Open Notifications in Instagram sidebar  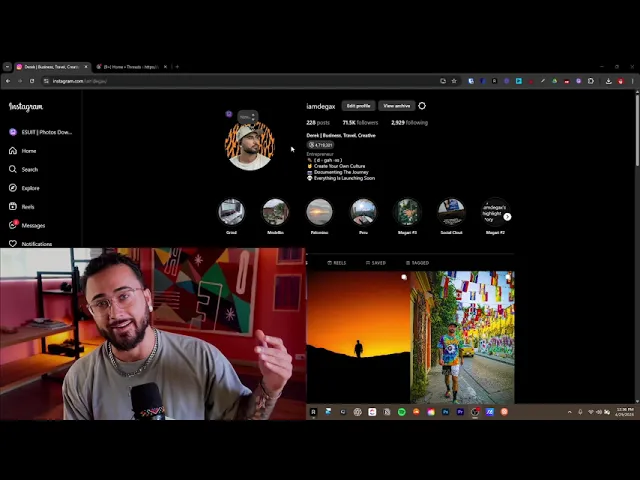click(x=31, y=244)
